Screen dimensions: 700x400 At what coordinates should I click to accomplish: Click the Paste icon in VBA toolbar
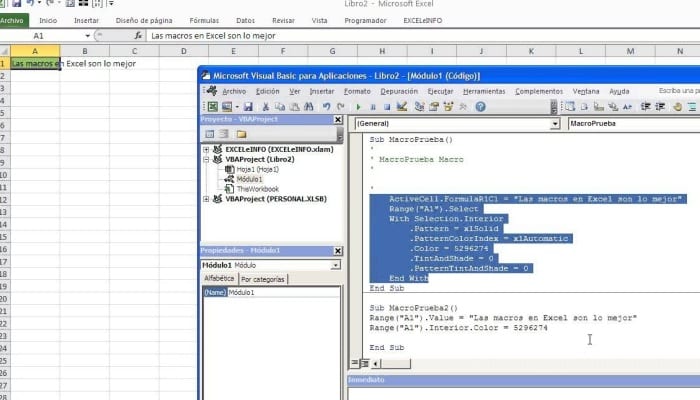(x=295, y=107)
